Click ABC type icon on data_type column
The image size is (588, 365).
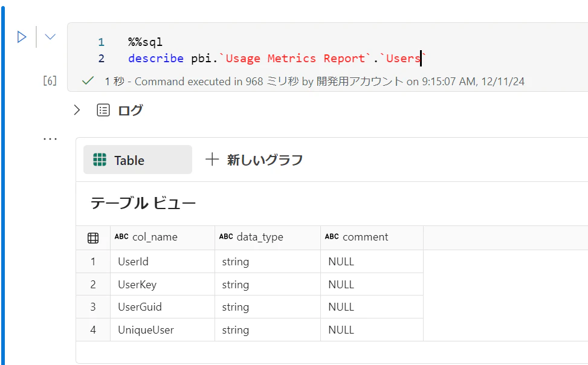(226, 236)
